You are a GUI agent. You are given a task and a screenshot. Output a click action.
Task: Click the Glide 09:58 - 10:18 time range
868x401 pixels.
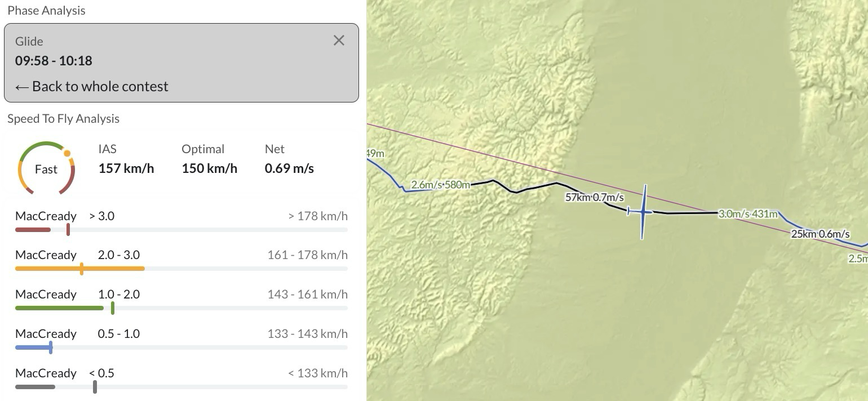click(54, 61)
